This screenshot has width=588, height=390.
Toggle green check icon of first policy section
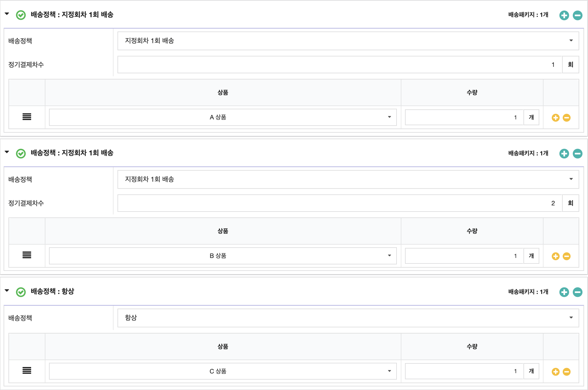click(x=21, y=15)
